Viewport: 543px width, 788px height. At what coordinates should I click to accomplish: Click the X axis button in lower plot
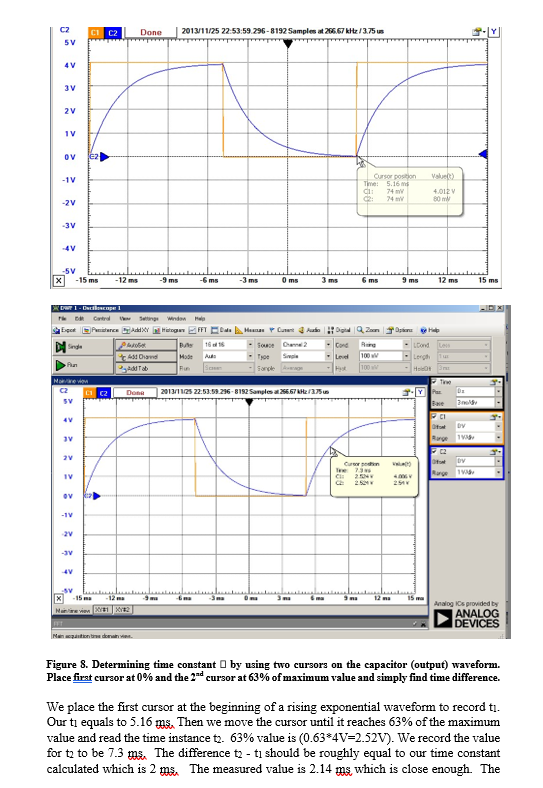coord(59,598)
